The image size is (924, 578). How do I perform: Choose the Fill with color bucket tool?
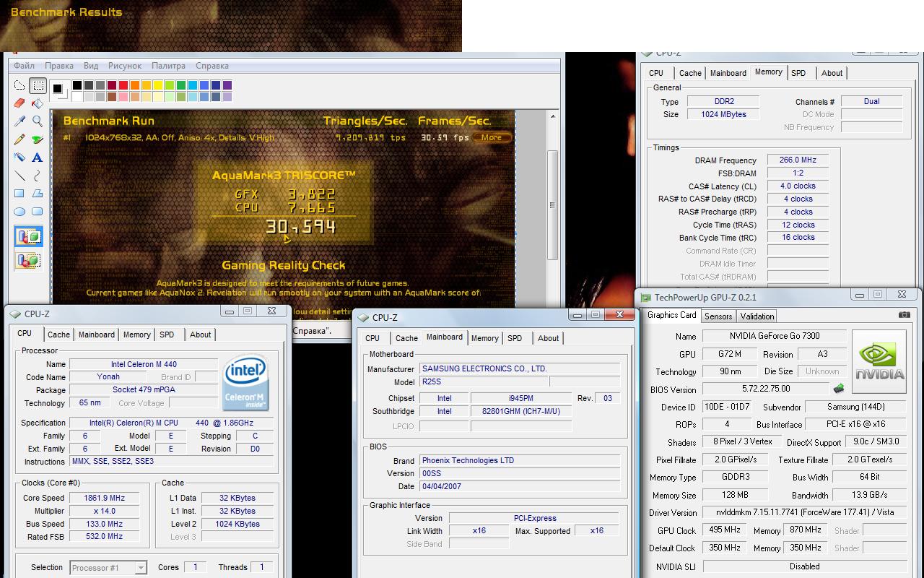tap(38, 103)
